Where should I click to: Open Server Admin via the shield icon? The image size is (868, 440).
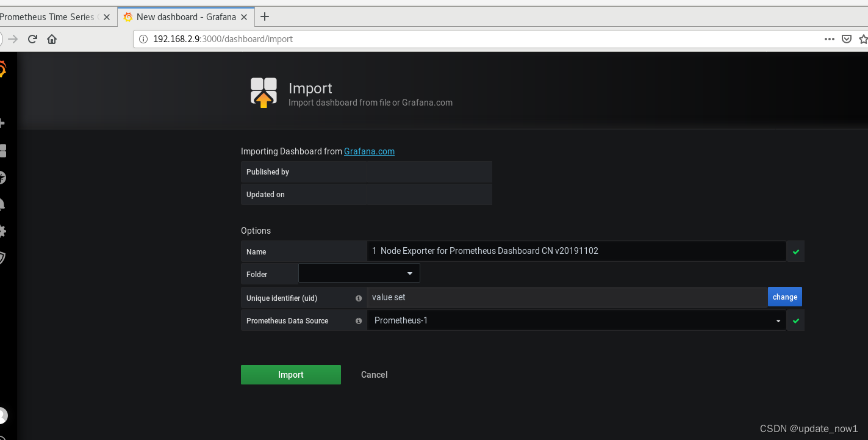[x=2, y=258]
